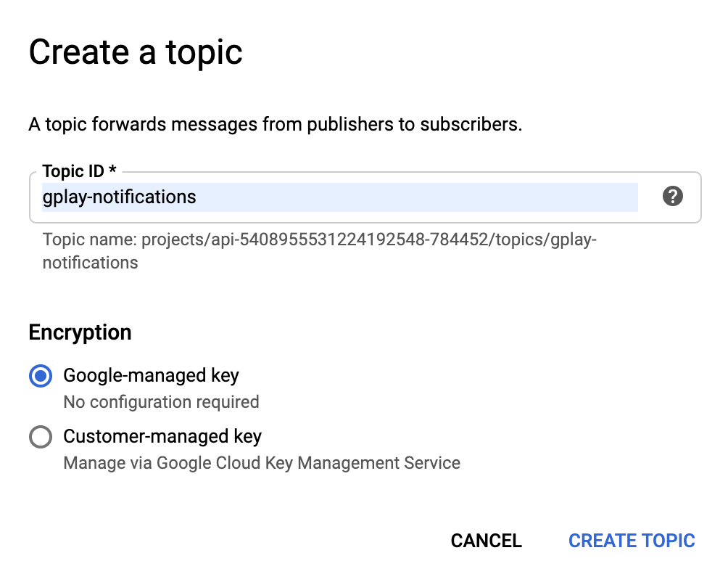Click the "Google-managed key" option label
Image resolution: width=728 pixels, height=582 pixels.
tap(151, 375)
